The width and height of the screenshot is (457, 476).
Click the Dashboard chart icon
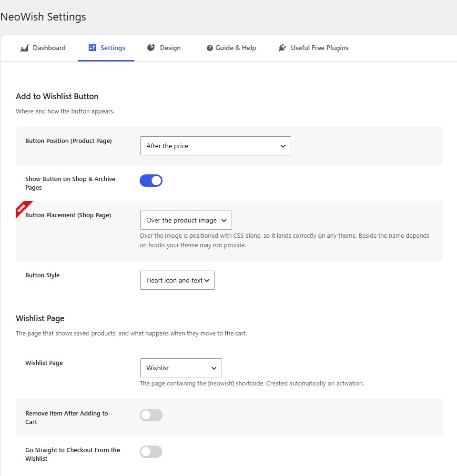(x=25, y=48)
